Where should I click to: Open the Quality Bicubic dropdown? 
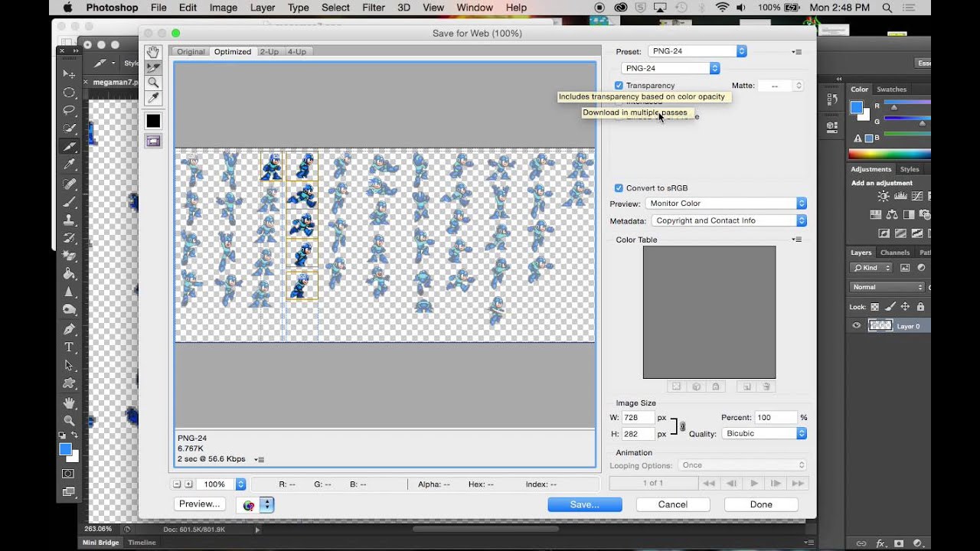click(x=764, y=433)
